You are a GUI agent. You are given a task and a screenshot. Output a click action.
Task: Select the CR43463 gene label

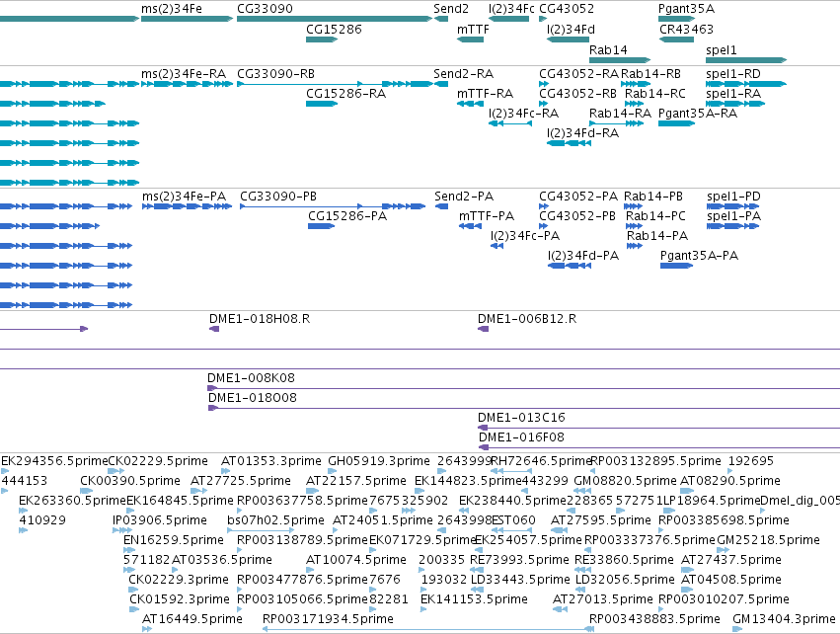point(686,30)
